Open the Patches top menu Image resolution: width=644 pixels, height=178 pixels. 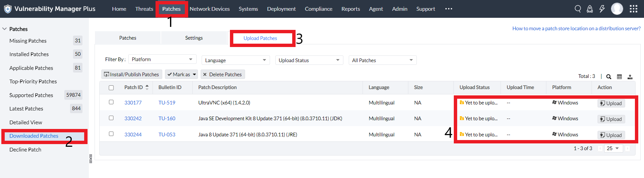click(171, 9)
